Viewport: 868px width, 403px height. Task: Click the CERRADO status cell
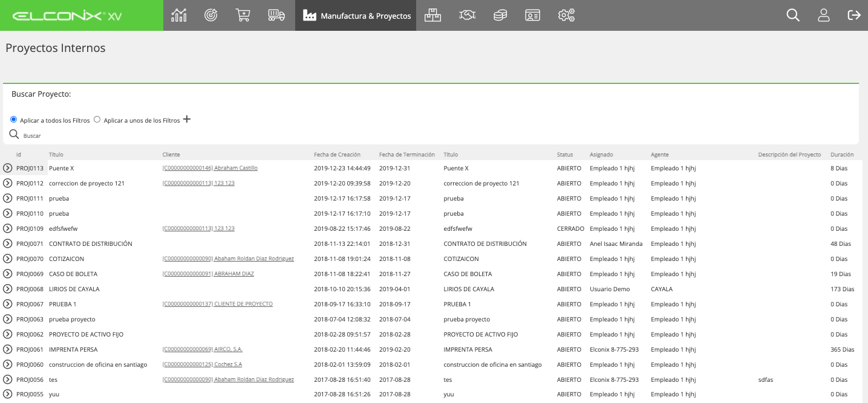(x=570, y=228)
